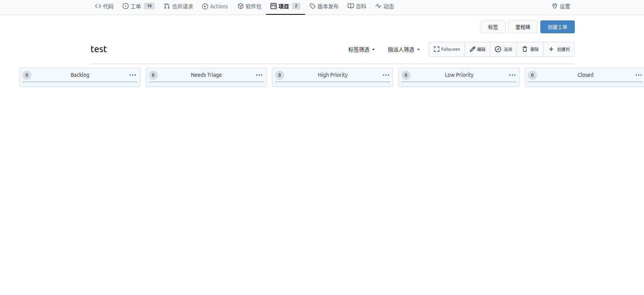Image resolution: width=644 pixels, height=295 pixels.
Task: Open the 合并请求 pull requests tab
Action: [x=179, y=6]
